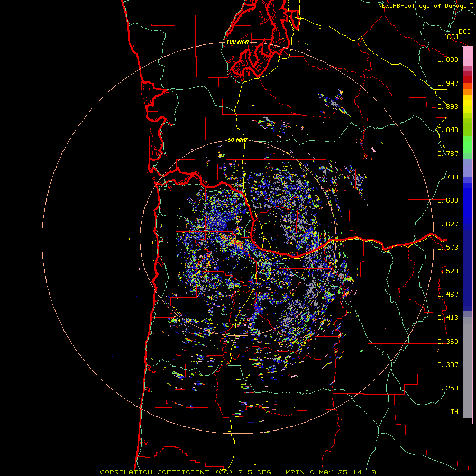The height and width of the screenshot is (476, 476).
Task: Click the 0.307 scale value
Action: point(448,365)
